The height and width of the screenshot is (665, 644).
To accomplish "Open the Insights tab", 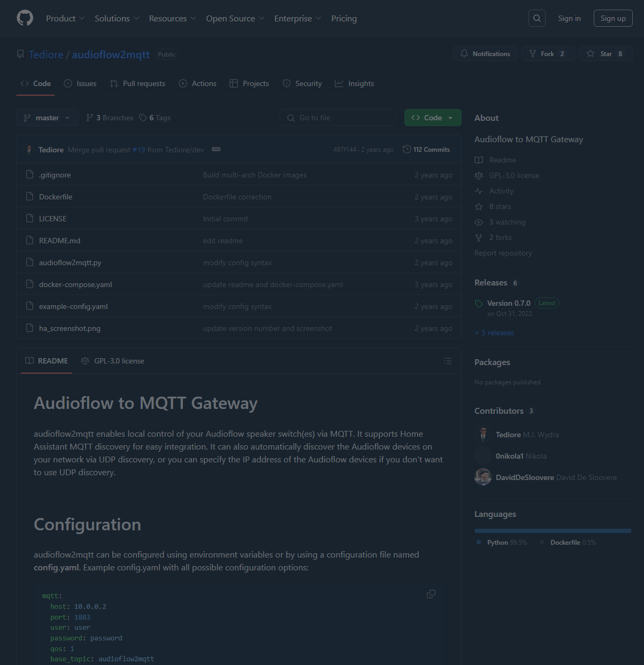I will [x=354, y=83].
